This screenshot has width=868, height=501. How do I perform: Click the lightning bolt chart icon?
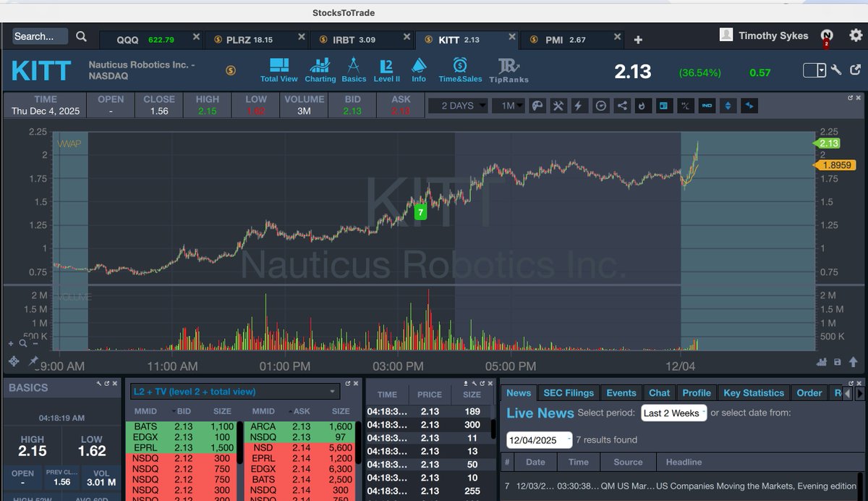579,106
